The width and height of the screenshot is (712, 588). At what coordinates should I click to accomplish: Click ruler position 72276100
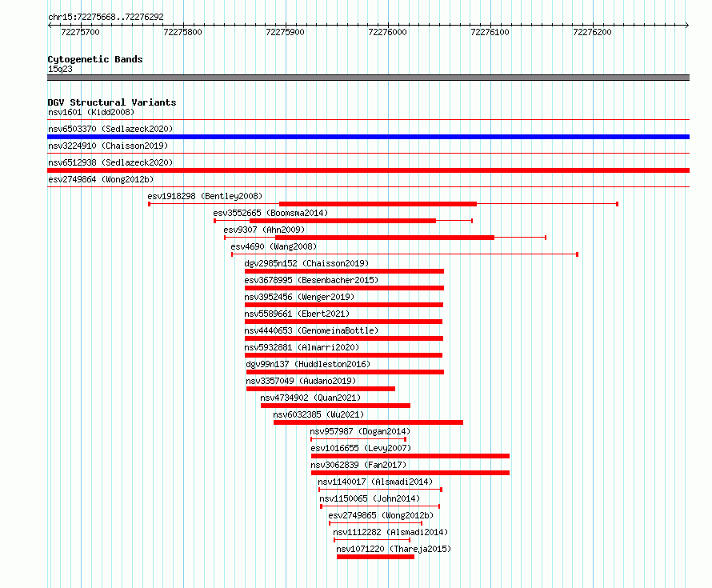pyautogui.click(x=490, y=32)
